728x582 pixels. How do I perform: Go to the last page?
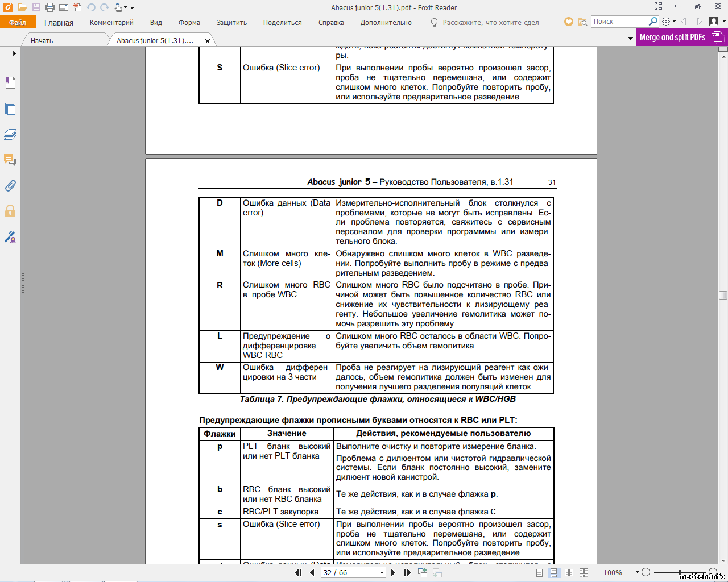407,572
